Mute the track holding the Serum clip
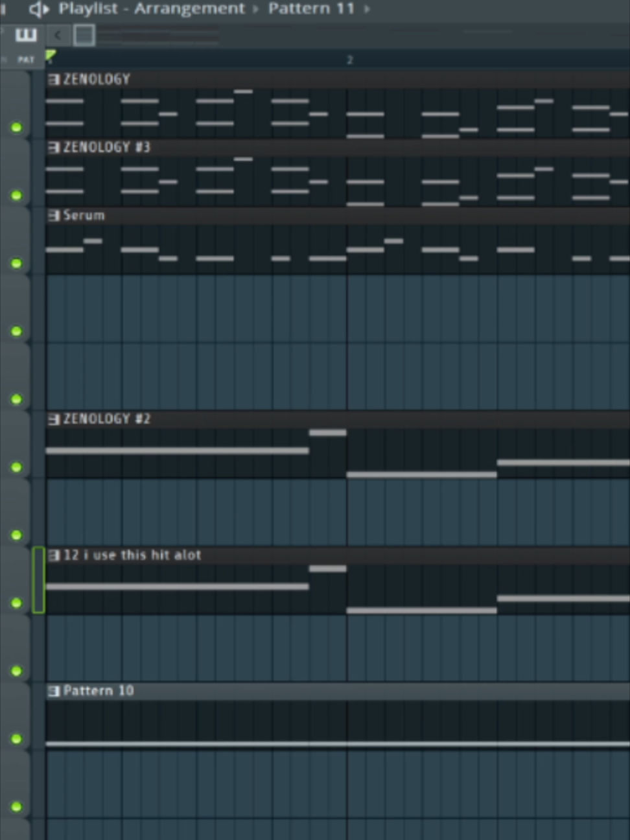The image size is (630, 840). click(x=17, y=263)
